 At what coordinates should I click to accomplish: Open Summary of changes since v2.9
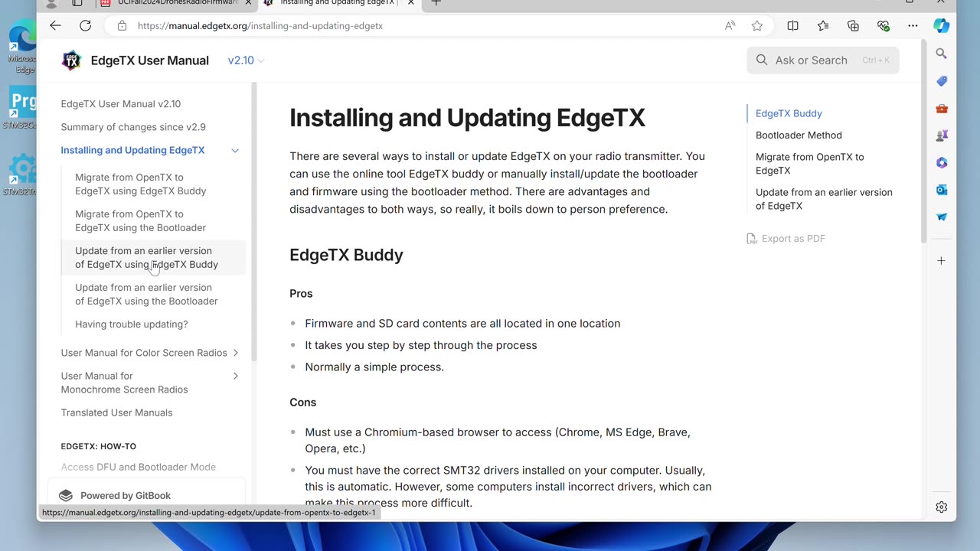pos(133,127)
